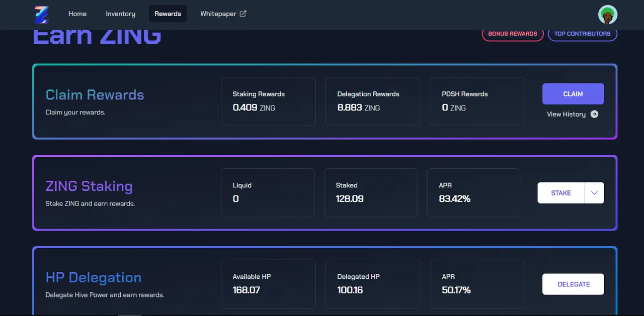Screen dimensions: 644x316
Task: Click the Z logo icon in the navbar
Action: (x=42, y=15)
